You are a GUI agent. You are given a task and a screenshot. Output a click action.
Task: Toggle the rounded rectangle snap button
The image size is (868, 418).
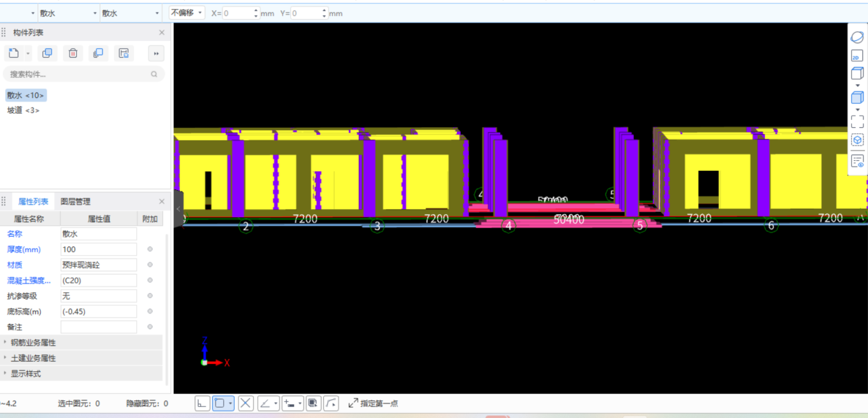[219, 403]
